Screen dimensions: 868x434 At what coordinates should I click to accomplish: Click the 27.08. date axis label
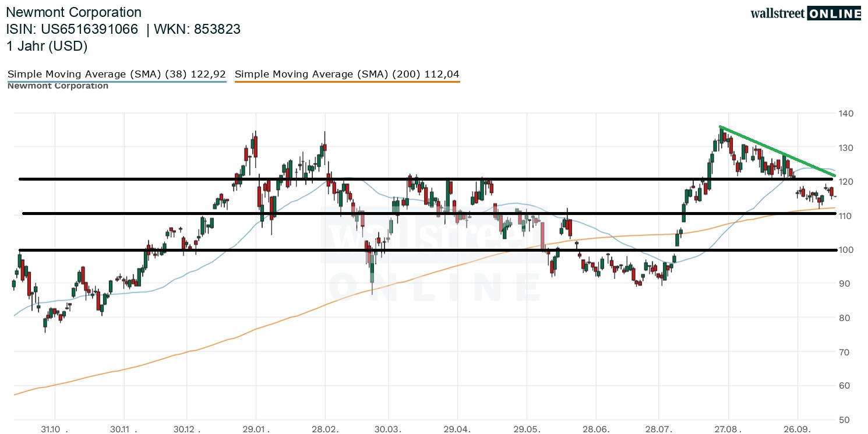pyautogui.click(x=729, y=429)
